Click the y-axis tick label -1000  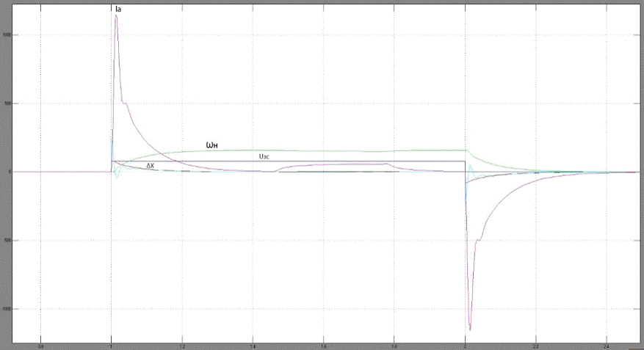[6, 310]
